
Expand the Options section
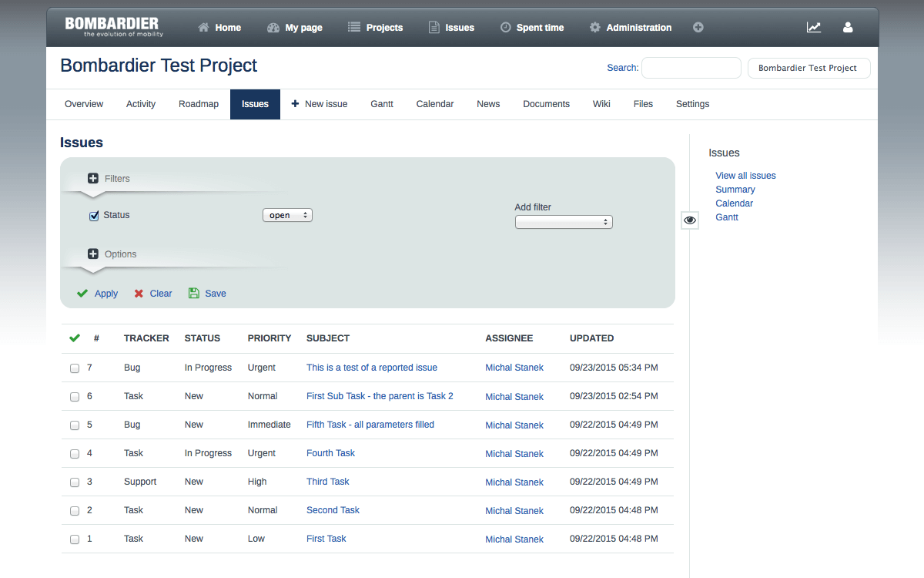coord(112,254)
